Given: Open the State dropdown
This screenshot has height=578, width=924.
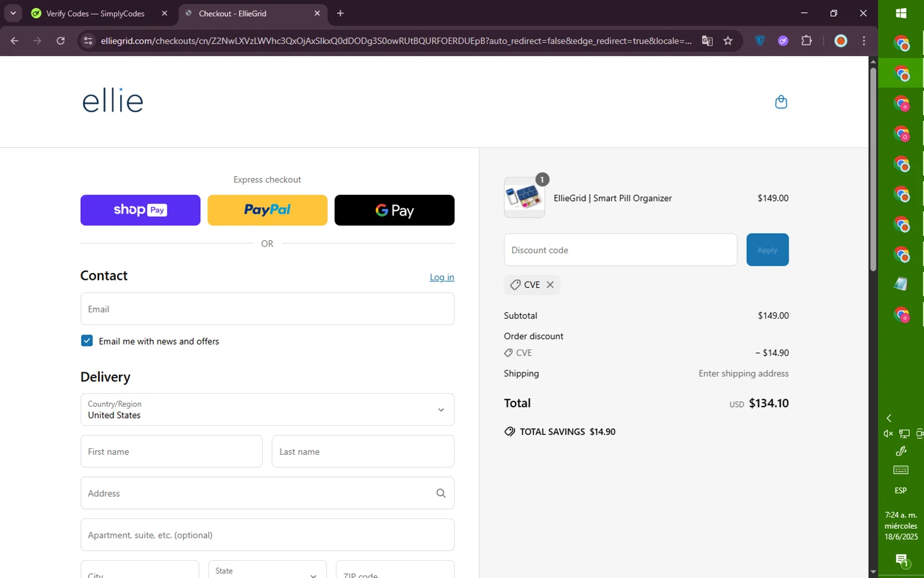Looking at the screenshot, I should pyautogui.click(x=267, y=571).
